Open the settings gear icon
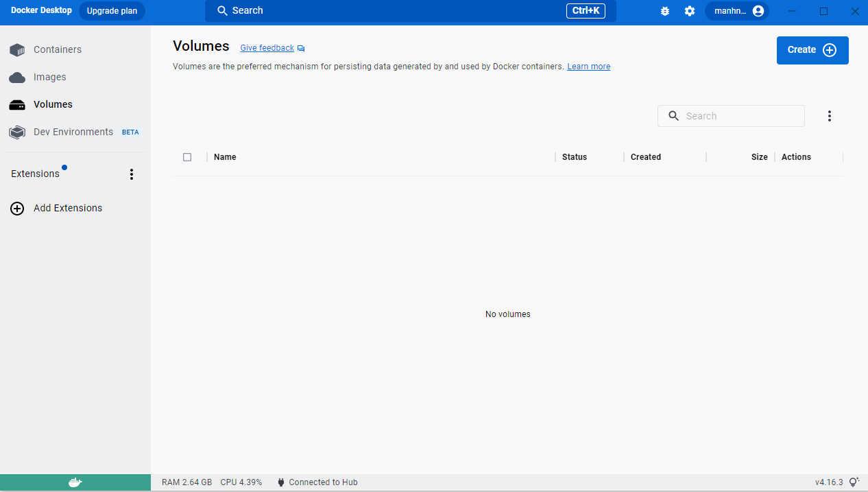The height and width of the screenshot is (492, 868). [x=690, y=11]
